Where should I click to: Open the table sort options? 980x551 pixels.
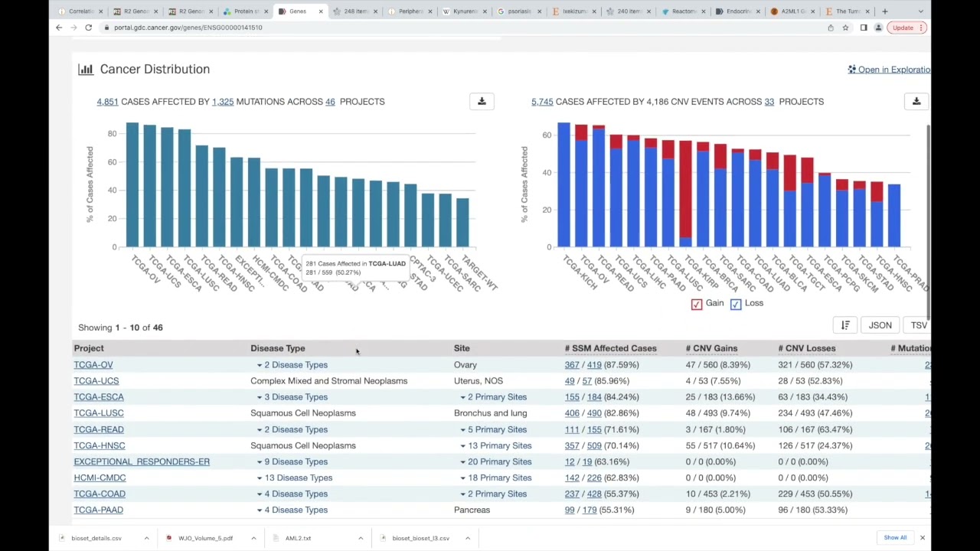(845, 325)
